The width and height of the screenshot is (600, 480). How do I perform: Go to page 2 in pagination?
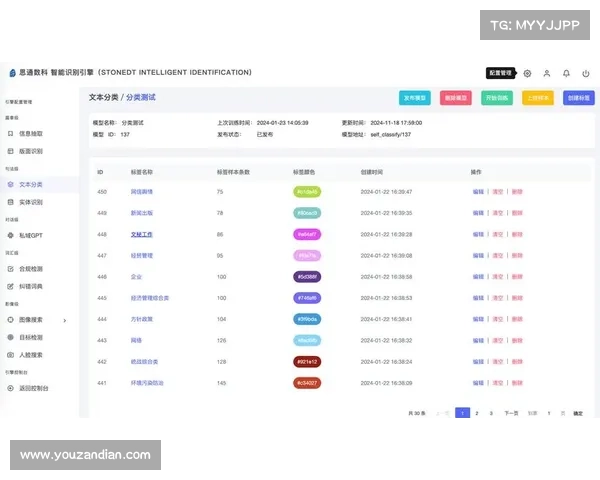tap(477, 413)
